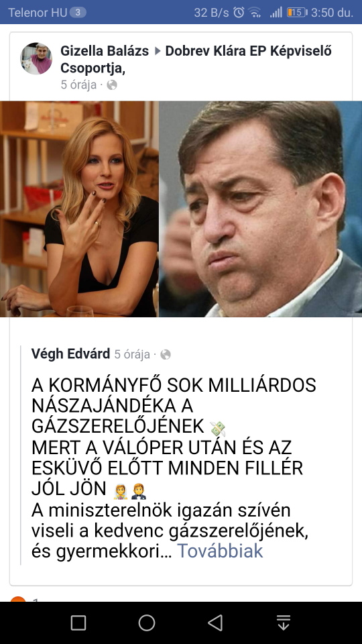The height and width of the screenshot is (644, 362).
Task: Tap the globe icon beside Végh Edvárd's timestamp
Action: point(166,354)
